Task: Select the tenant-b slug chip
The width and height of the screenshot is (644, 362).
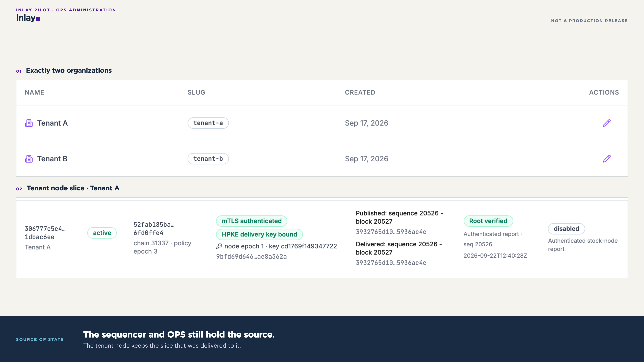Action: (x=208, y=159)
